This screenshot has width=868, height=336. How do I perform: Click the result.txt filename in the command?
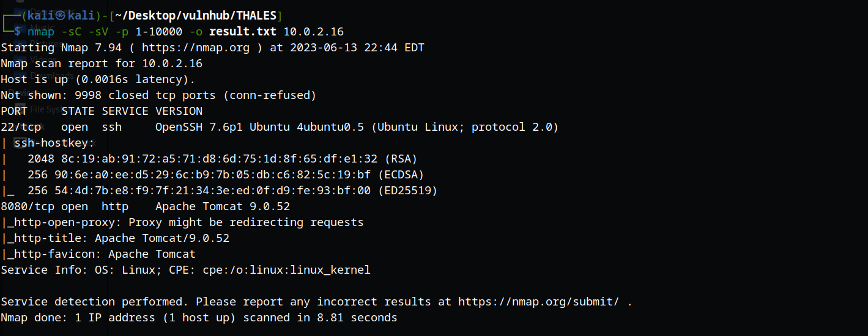point(243,32)
